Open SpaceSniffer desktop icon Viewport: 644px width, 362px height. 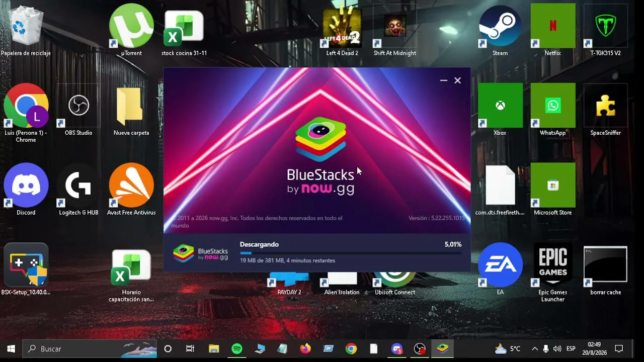coord(605,111)
